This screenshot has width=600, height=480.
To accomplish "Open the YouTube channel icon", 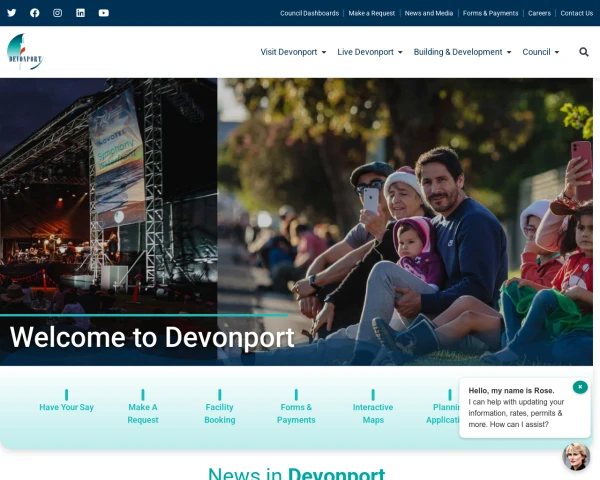I will pos(104,13).
